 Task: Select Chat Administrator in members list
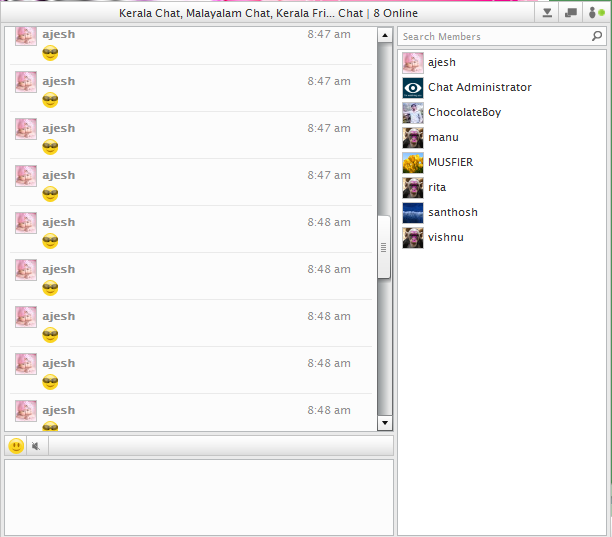click(x=502, y=87)
